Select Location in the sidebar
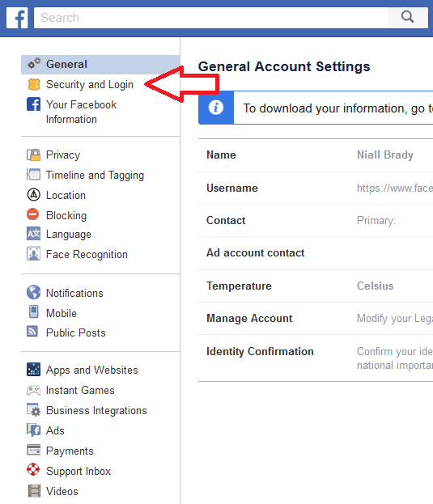The image size is (433, 504). [66, 196]
